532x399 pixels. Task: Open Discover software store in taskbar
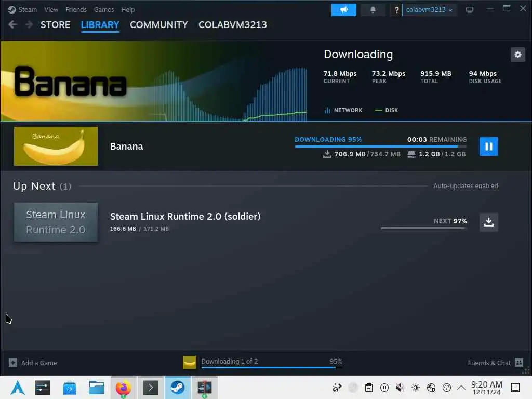point(70,388)
